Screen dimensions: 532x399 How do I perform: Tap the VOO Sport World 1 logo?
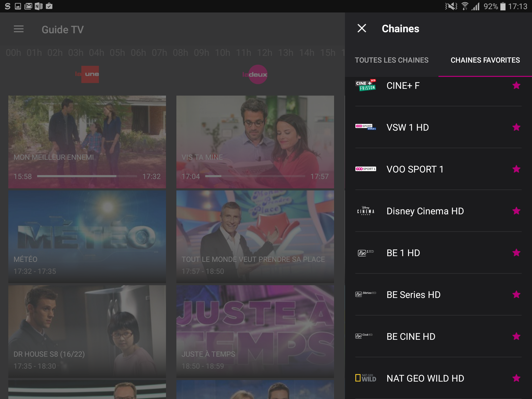(365, 127)
